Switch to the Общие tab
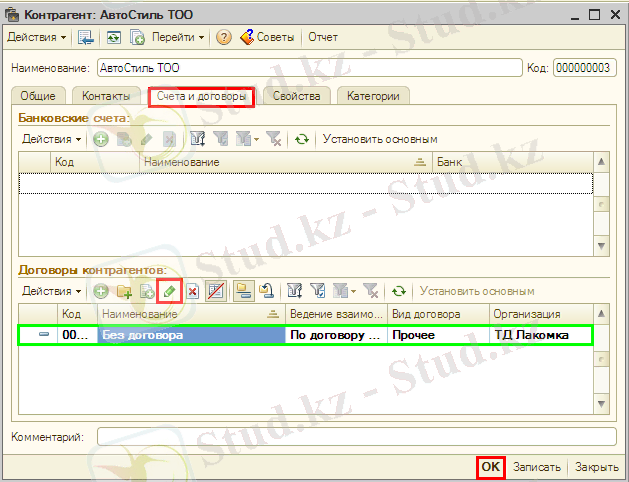Image resolution: width=629 pixels, height=482 pixels. coord(38,96)
